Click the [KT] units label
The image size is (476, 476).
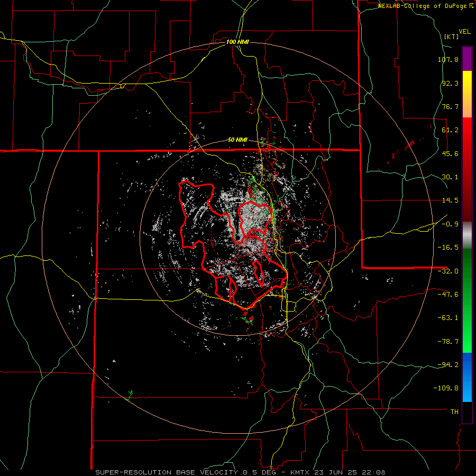452,36
